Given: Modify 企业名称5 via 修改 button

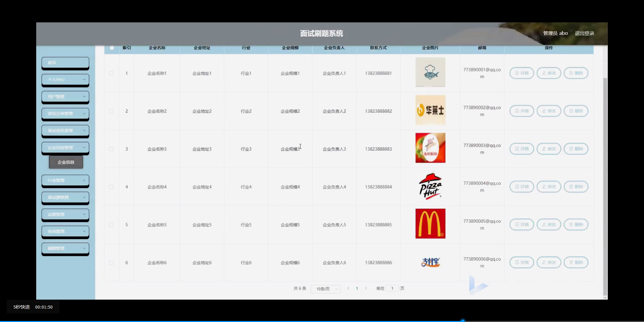Looking at the screenshot, I should [549, 225].
